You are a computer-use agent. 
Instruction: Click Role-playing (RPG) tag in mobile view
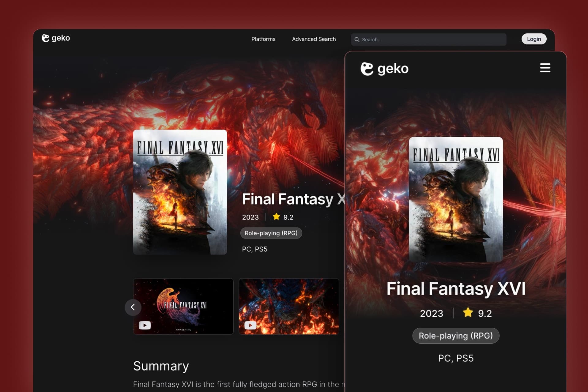[456, 336]
